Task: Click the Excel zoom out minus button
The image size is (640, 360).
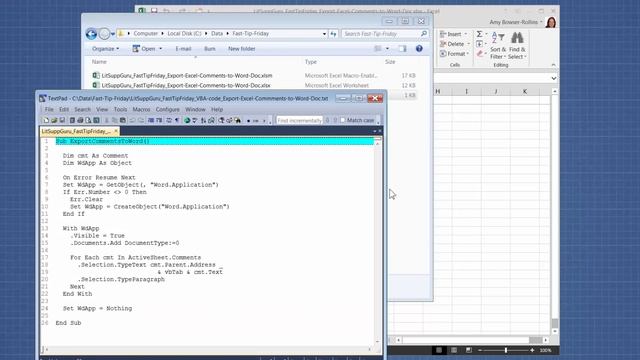Action: coord(480,350)
